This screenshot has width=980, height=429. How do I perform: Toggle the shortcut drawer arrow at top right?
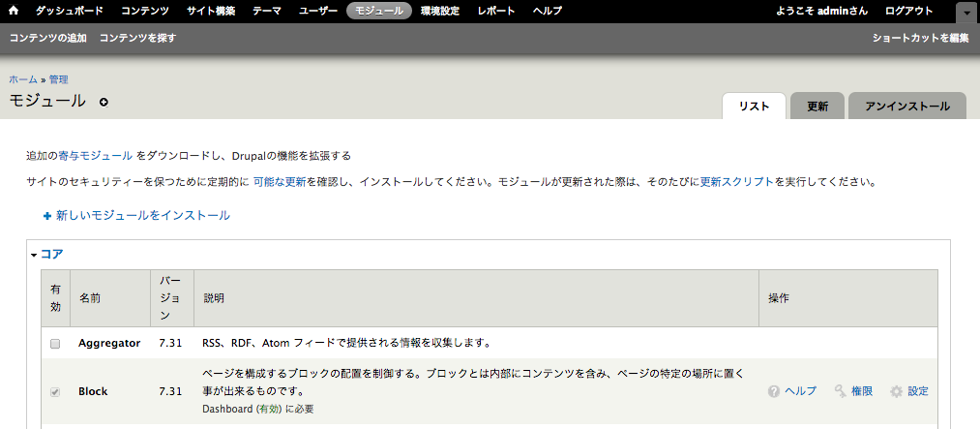(x=966, y=12)
